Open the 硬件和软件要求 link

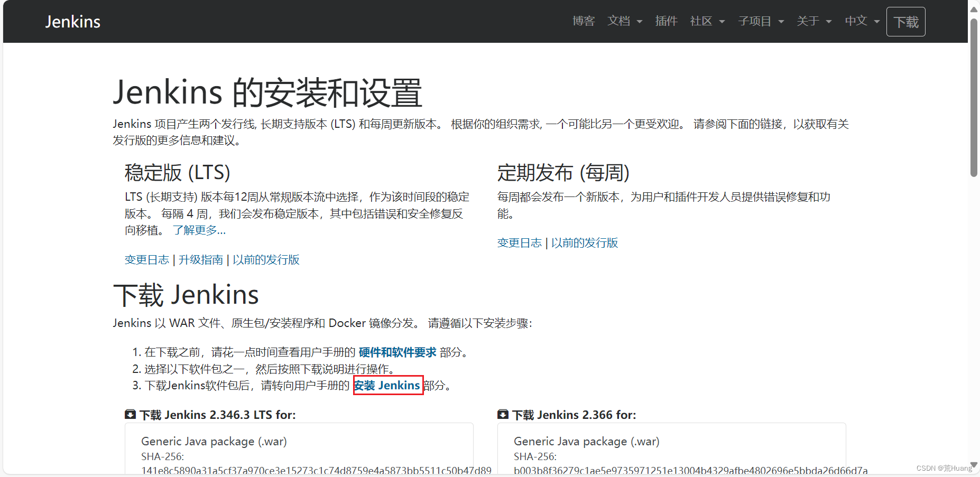(397, 352)
